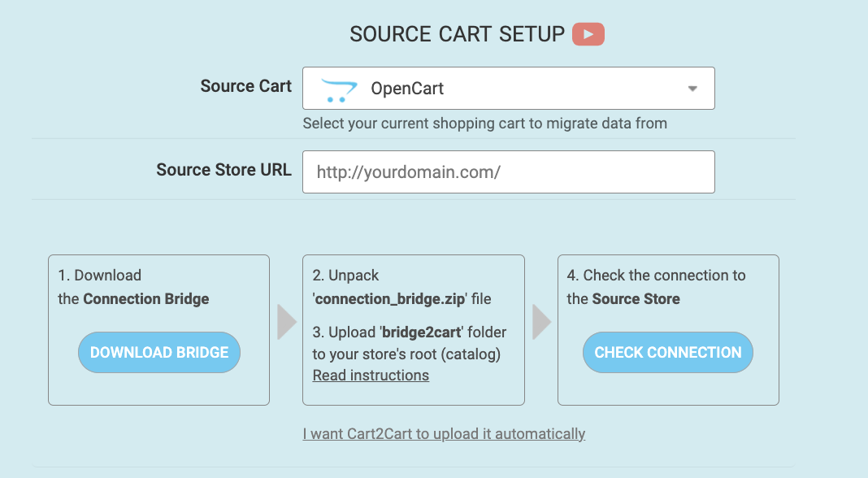The height and width of the screenshot is (478, 868).
Task: Play the Source Cart Setup video tutorial
Action: pyautogui.click(x=588, y=34)
